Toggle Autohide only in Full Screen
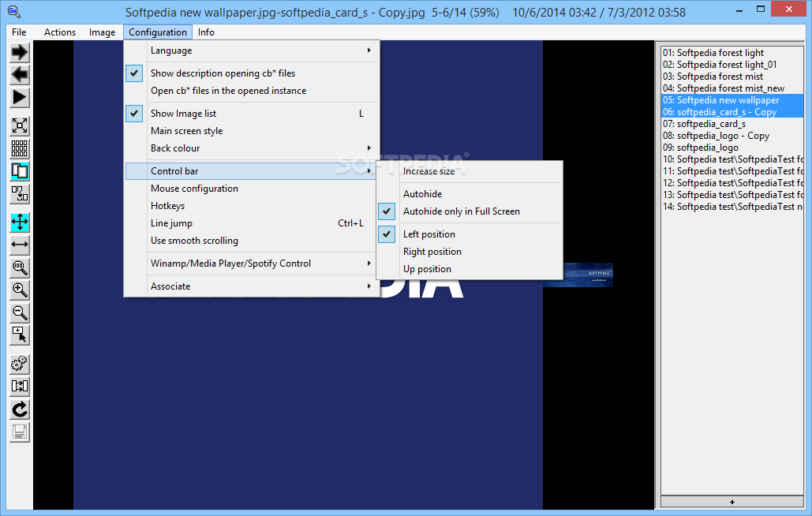The width and height of the screenshot is (812, 516). coord(470,211)
